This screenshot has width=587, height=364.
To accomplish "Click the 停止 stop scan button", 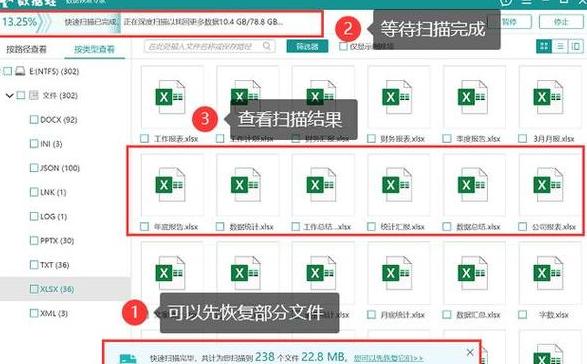I will point(561,22).
